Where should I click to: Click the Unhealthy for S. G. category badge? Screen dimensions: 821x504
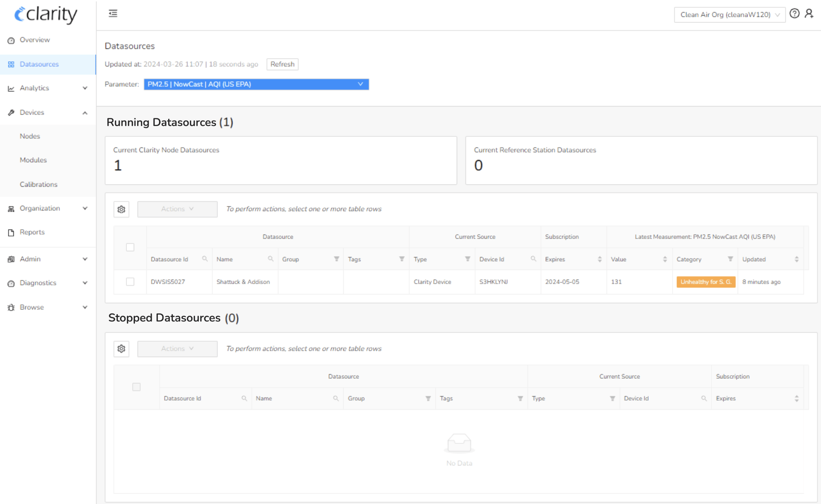(706, 281)
